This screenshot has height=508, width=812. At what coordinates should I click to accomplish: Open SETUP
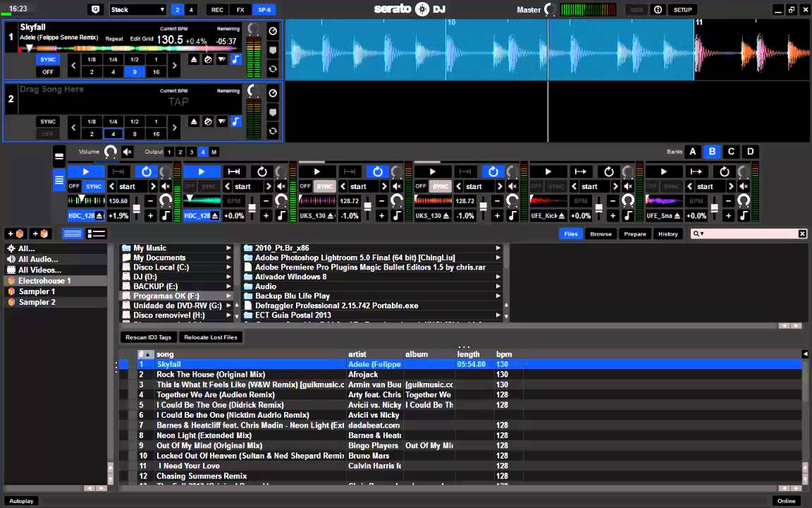(x=682, y=9)
